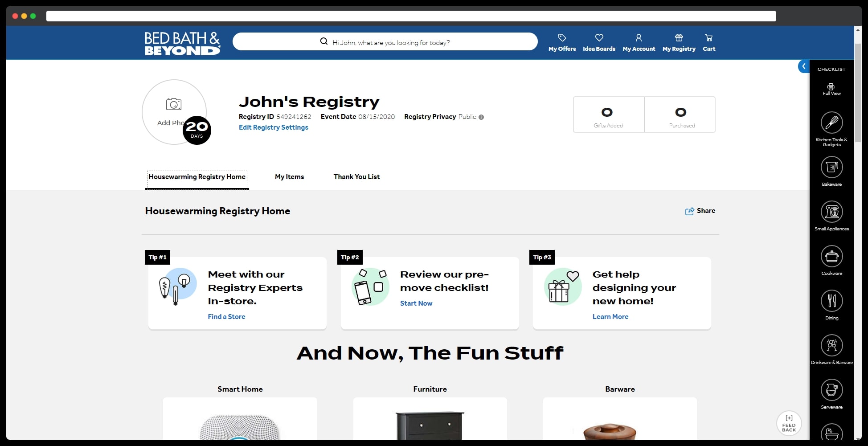Open Idea Boards heart icon
This screenshot has height=446, width=868.
pos(599,38)
